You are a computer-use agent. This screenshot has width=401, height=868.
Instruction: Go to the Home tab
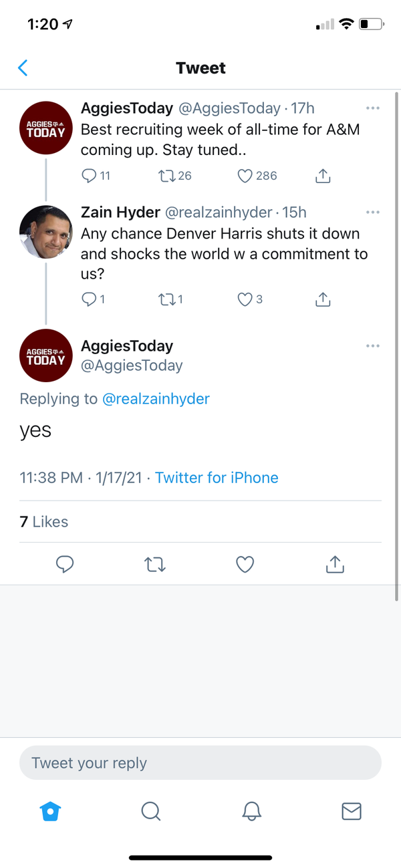50,811
